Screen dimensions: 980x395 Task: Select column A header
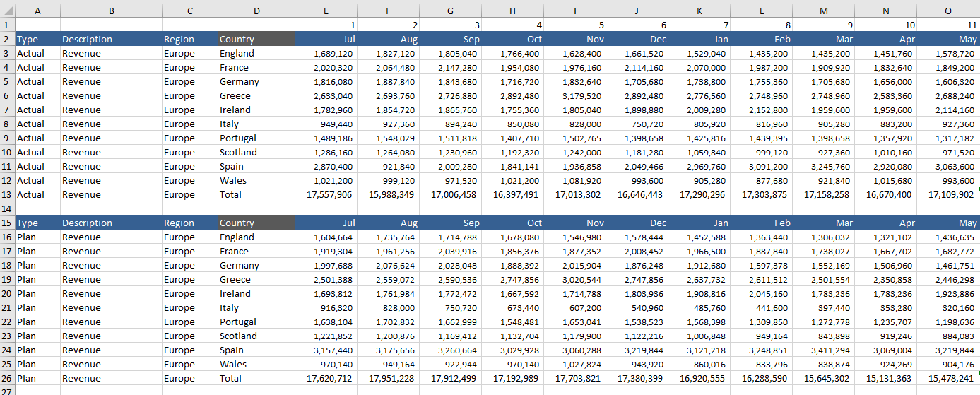(x=37, y=11)
